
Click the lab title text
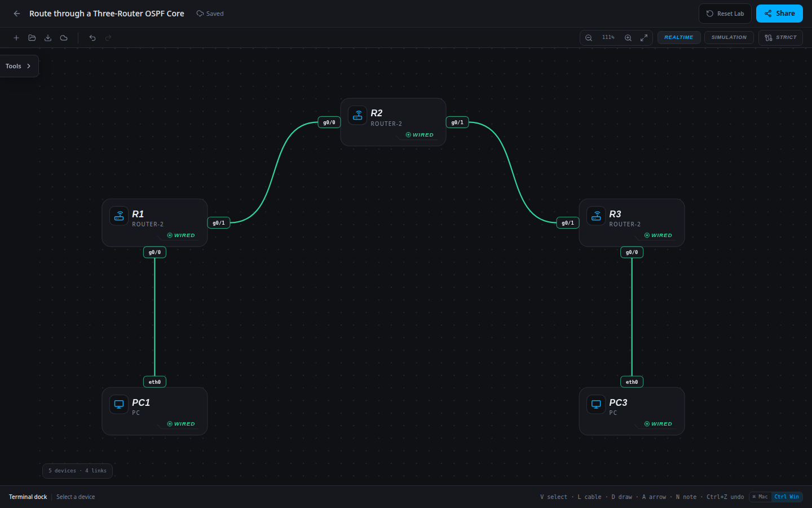[x=107, y=14]
